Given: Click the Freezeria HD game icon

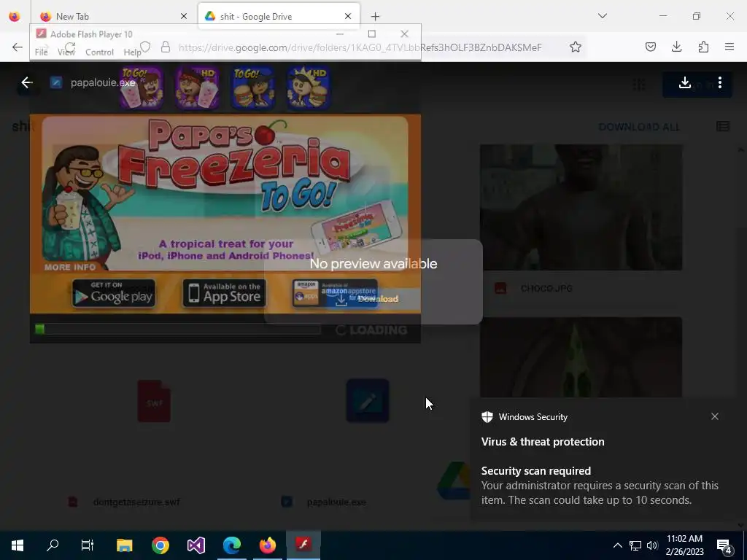Looking at the screenshot, I should click(197, 88).
